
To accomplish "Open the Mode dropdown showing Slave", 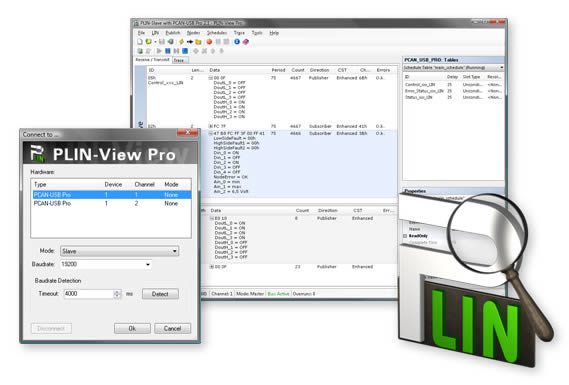I will pos(119,251).
